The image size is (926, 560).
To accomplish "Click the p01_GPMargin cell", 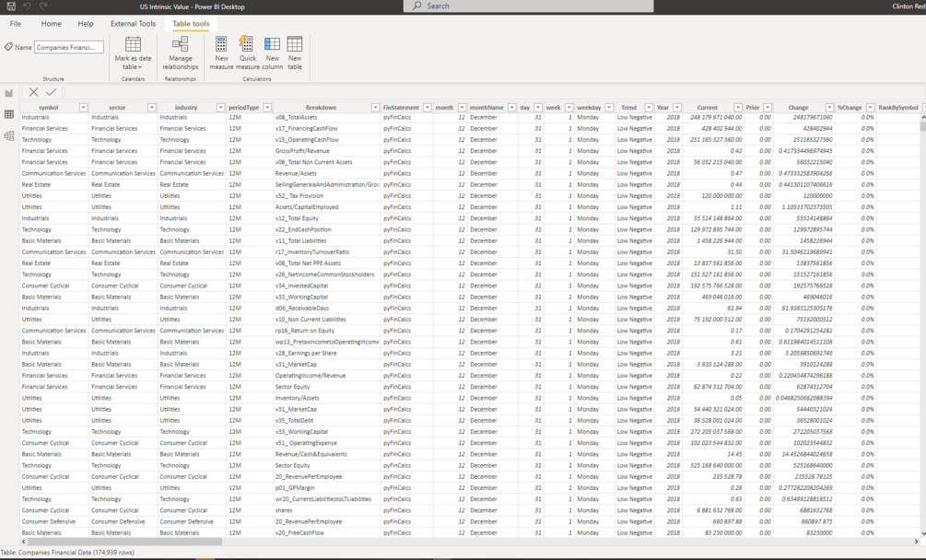I will pyautogui.click(x=326, y=488).
